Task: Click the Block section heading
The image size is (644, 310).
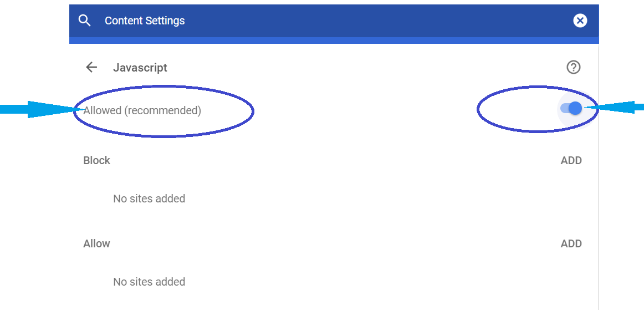Action: [96, 160]
